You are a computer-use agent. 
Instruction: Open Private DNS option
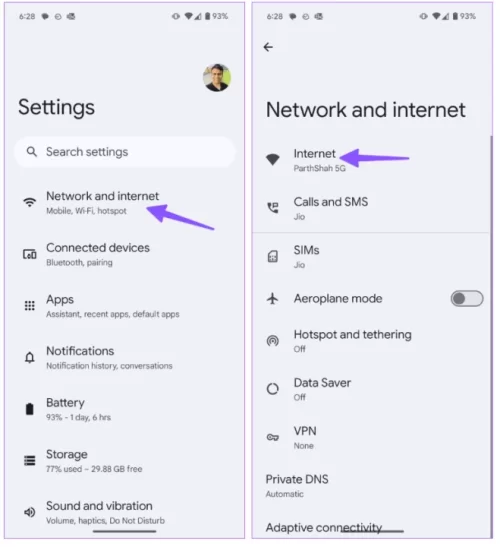(371, 486)
